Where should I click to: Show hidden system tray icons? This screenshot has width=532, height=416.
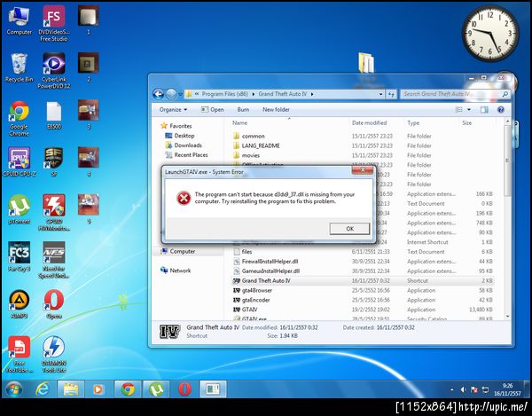click(x=452, y=390)
